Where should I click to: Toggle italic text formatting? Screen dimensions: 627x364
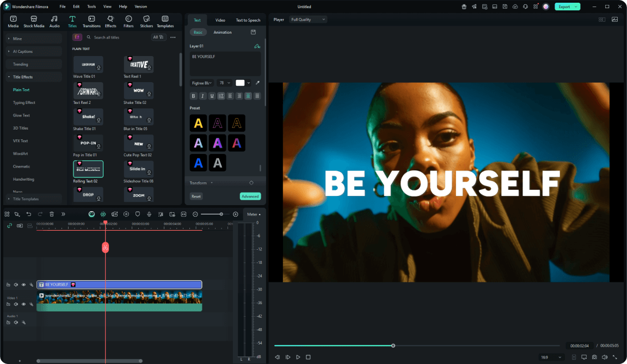[x=202, y=96]
